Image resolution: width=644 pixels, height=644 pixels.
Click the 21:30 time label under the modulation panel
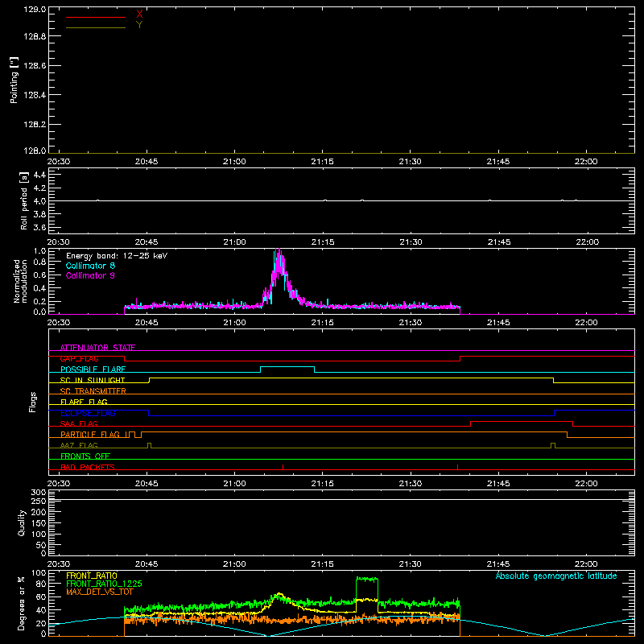pos(411,323)
